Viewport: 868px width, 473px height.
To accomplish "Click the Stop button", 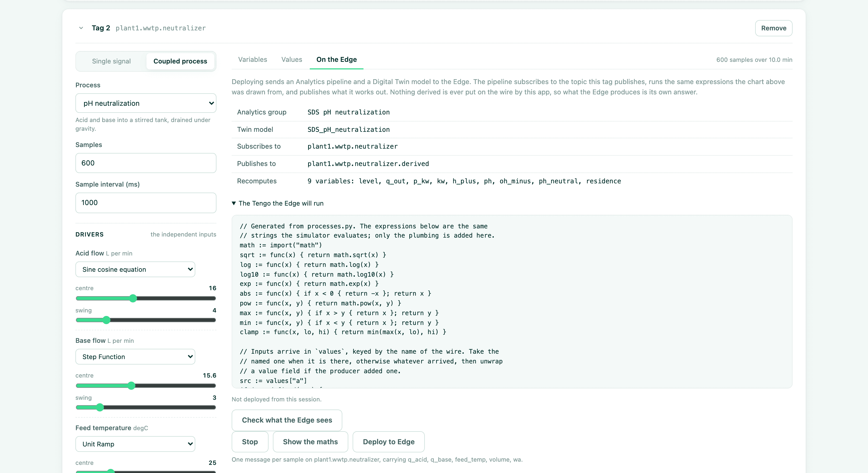I will click(x=250, y=442).
